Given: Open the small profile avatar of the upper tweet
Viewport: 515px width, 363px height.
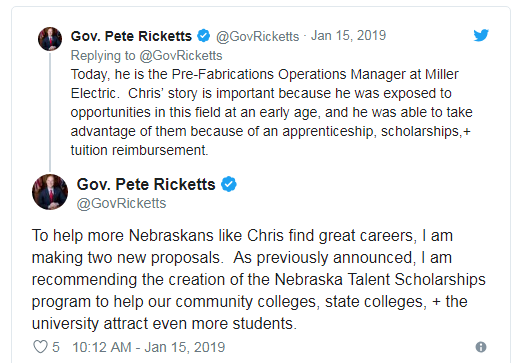Looking at the screenshot, I should 50,39.
